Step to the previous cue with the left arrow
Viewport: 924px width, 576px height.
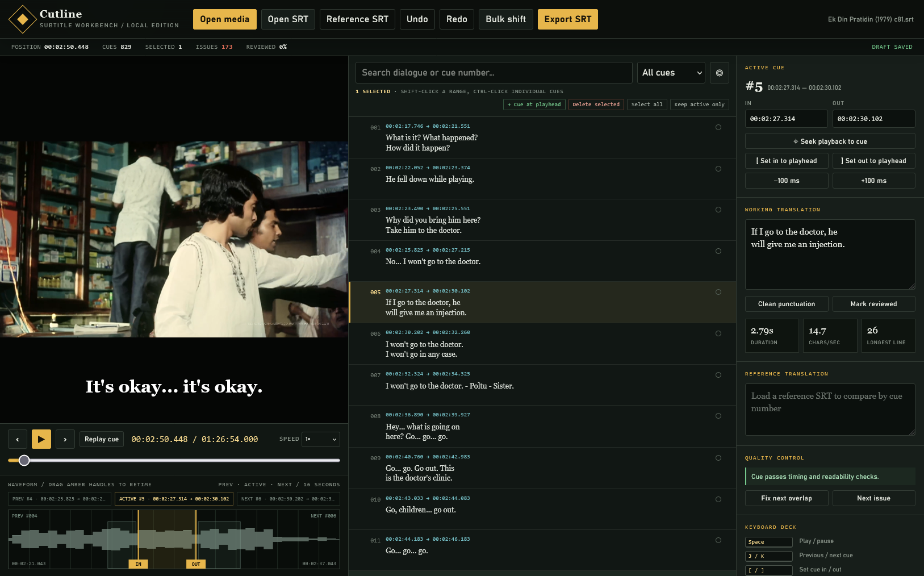click(18, 439)
